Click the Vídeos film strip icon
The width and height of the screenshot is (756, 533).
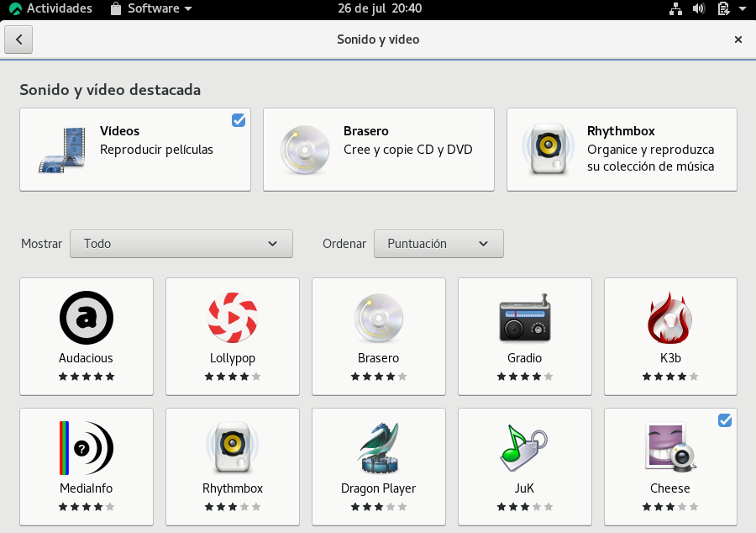61,150
